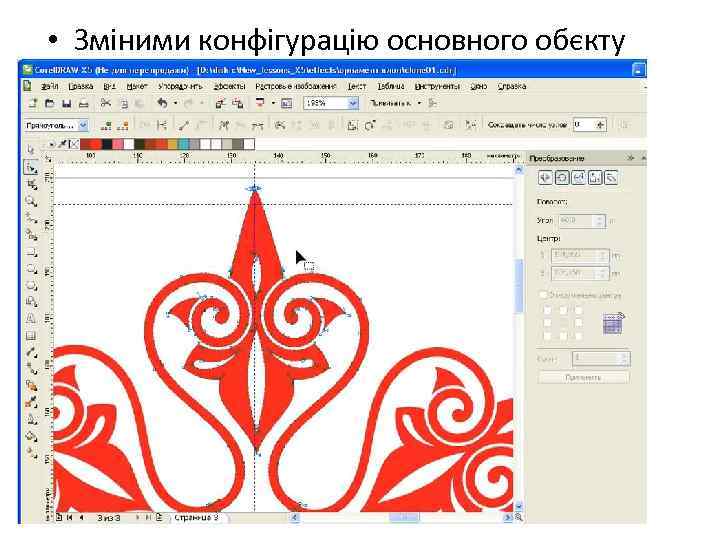Click the angle field stepper arrows
Viewport: 720px width, 540px height.
(599, 221)
